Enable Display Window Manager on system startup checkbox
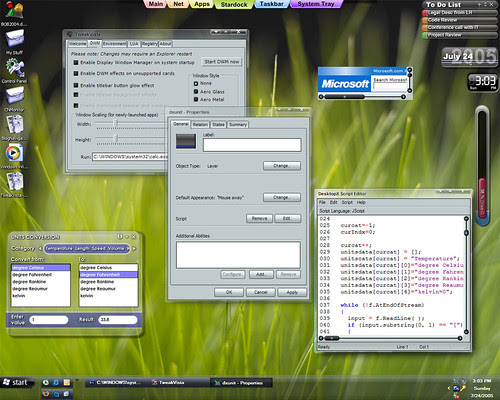This screenshot has width=500, height=400. coord(76,62)
